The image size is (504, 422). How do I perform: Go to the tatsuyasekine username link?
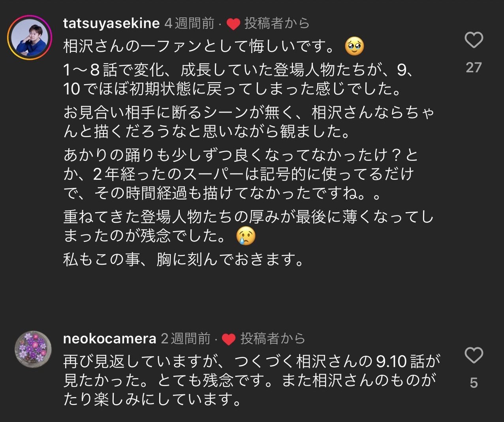coord(111,24)
